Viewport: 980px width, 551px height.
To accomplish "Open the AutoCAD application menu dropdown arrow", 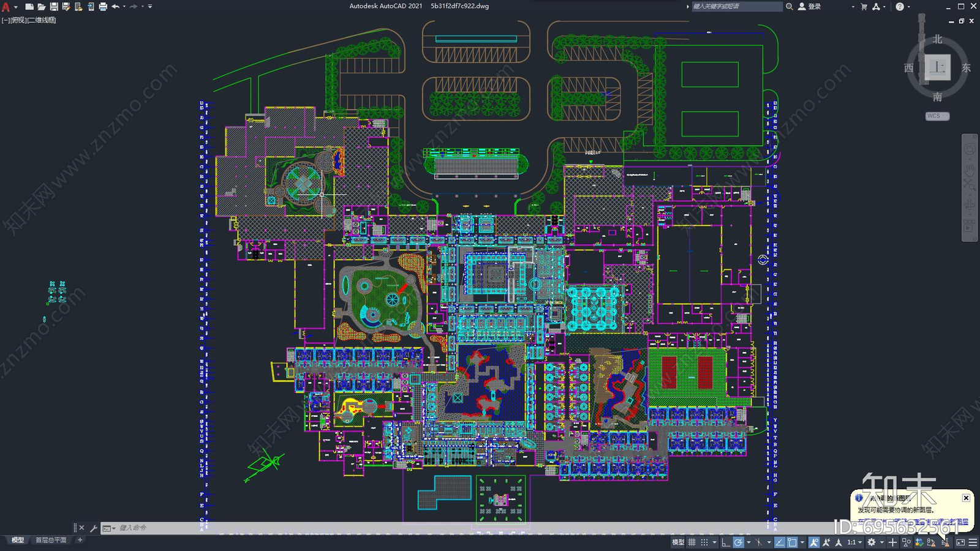I will (x=16, y=7).
